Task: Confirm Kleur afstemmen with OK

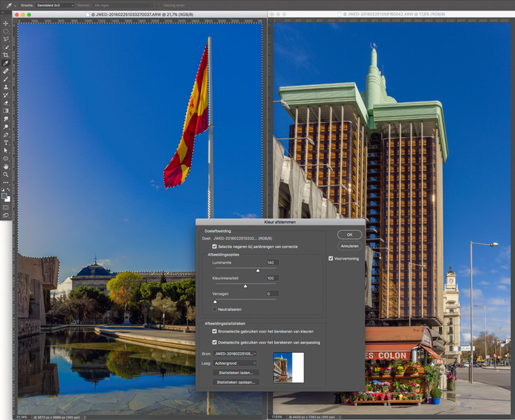Action: [349, 234]
